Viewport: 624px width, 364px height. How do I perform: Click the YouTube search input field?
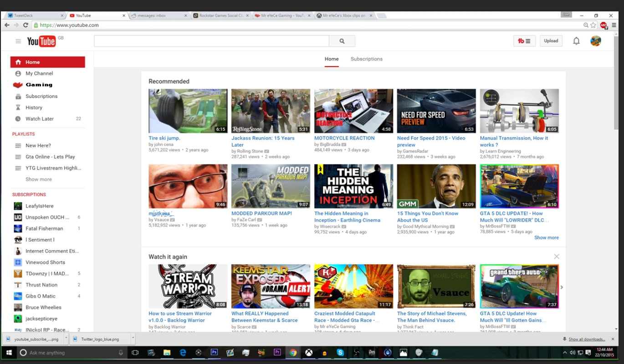pyautogui.click(x=211, y=41)
